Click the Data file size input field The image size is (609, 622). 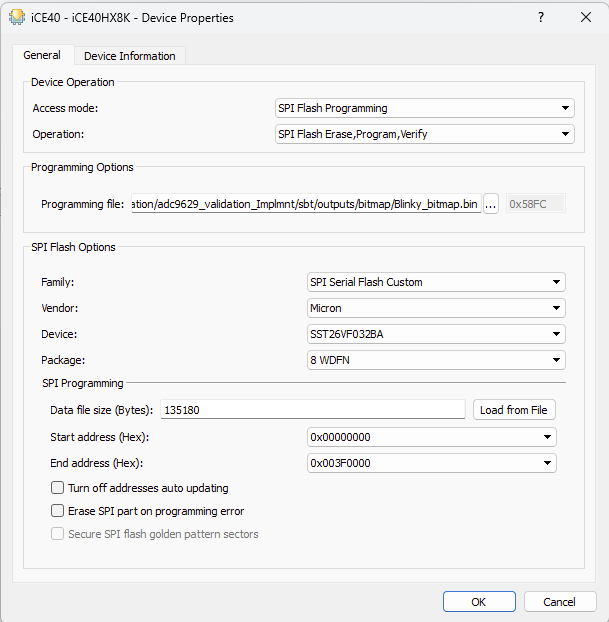[312, 409]
